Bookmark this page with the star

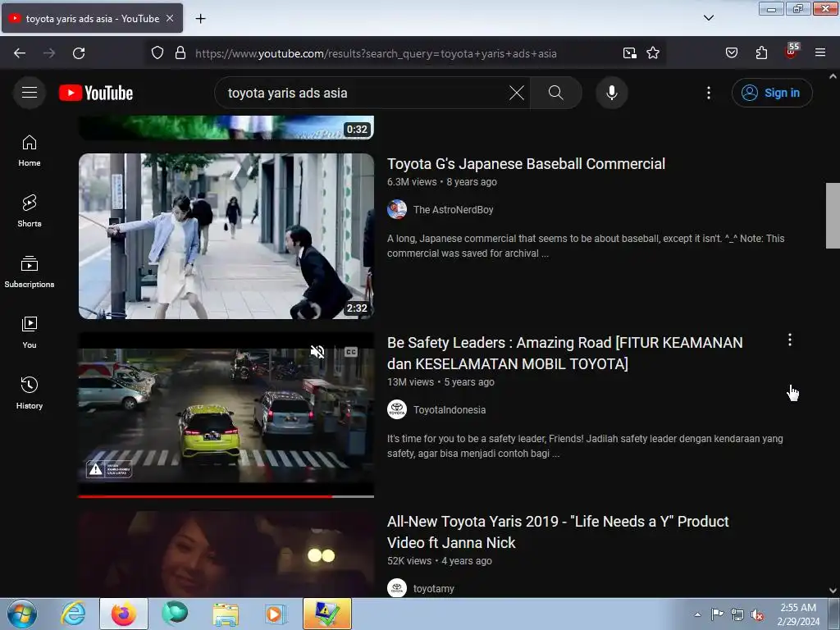pyautogui.click(x=652, y=53)
